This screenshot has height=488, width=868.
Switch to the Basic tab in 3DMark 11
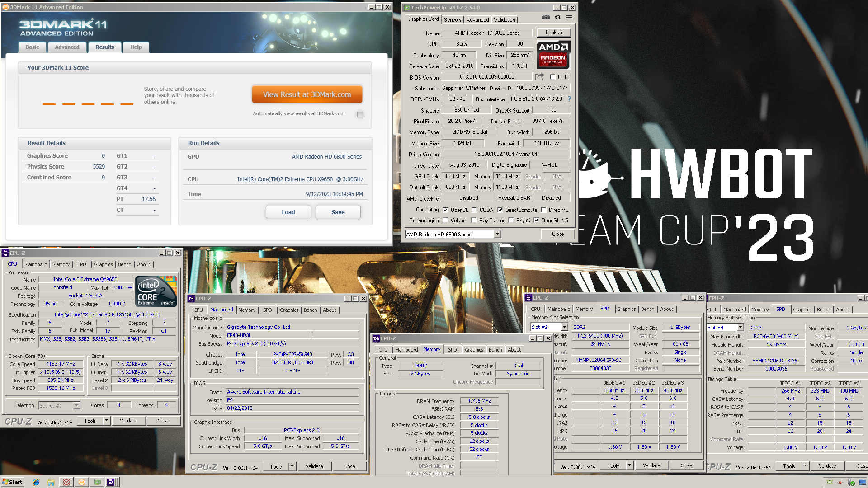coord(32,47)
